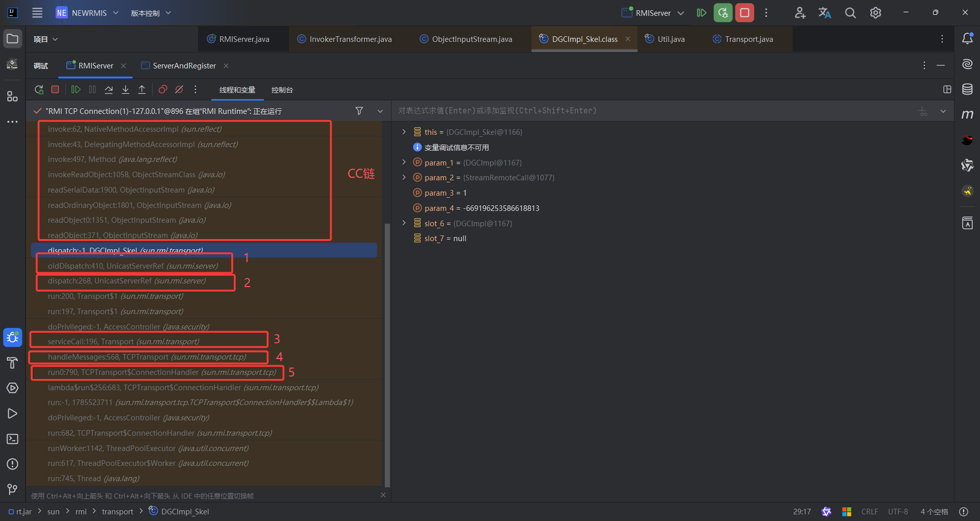Stop the debug session in debug toolbar
This screenshot has height=521, width=980.
(x=55, y=89)
